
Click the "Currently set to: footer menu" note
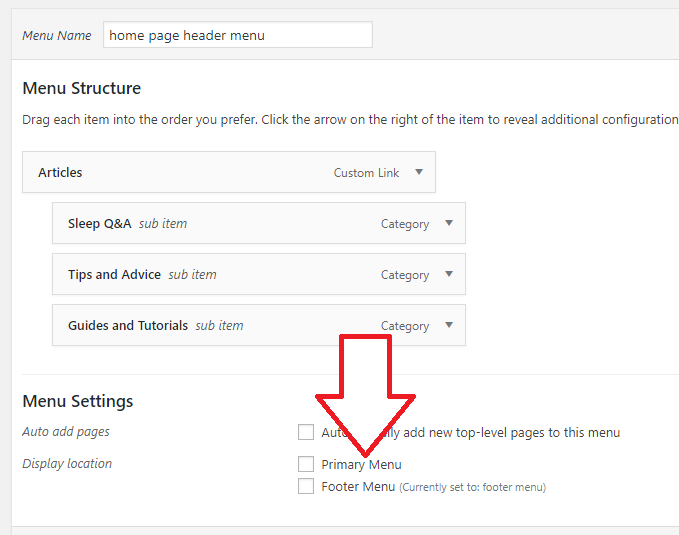472,488
